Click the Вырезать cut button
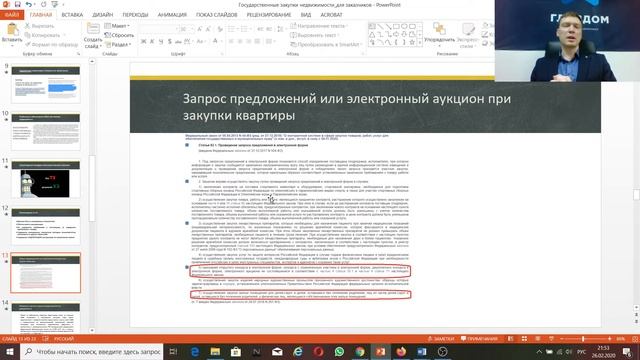The image size is (640, 360). click(x=39, y=26)
